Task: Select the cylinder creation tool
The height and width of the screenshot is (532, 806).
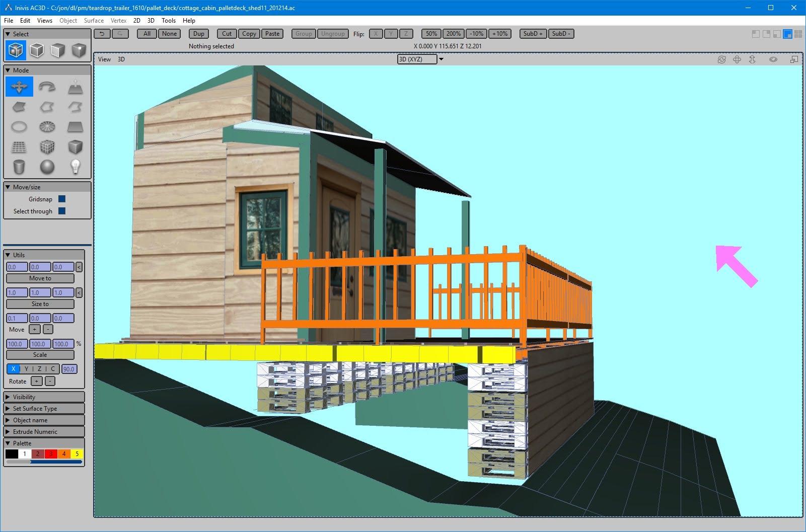Action: 19,168
